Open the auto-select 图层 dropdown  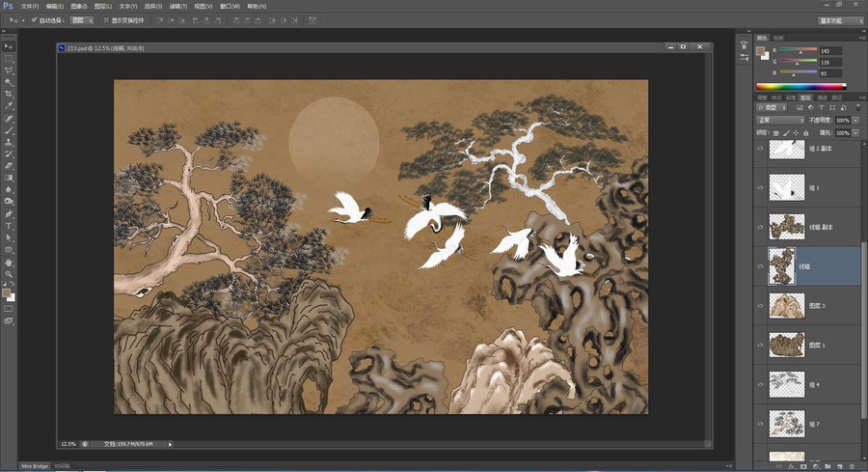point(83,20)
